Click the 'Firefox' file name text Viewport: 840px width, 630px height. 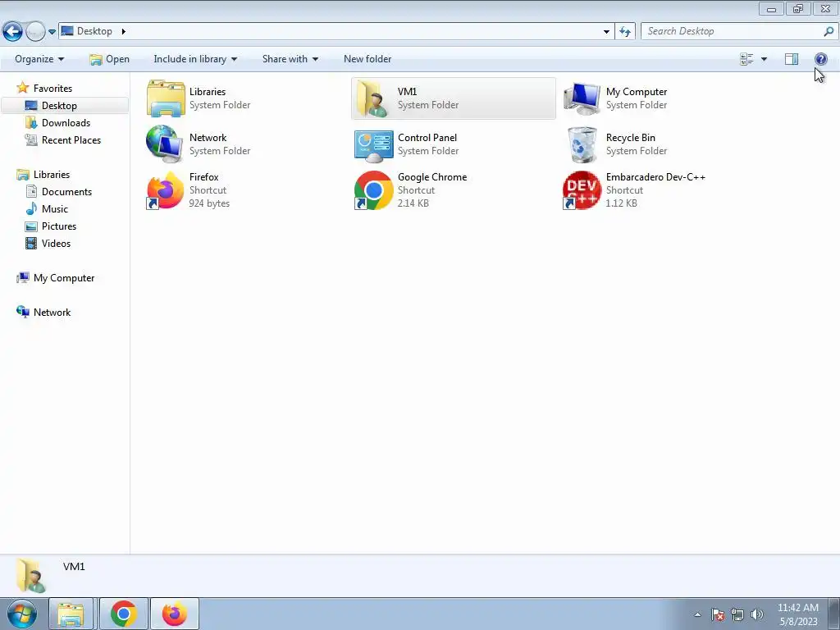(x=204, y=177)
